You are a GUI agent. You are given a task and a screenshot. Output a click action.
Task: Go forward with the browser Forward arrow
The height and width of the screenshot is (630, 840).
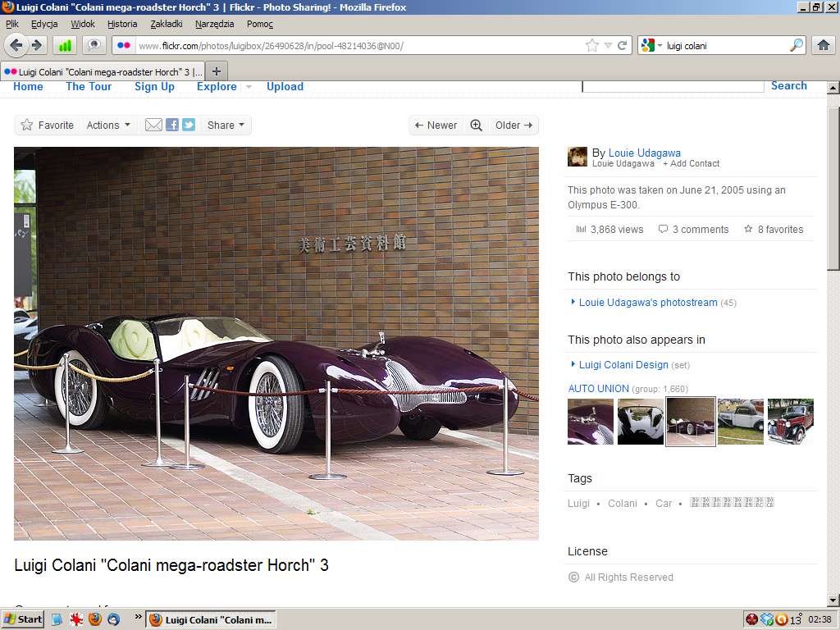[36, 46]
